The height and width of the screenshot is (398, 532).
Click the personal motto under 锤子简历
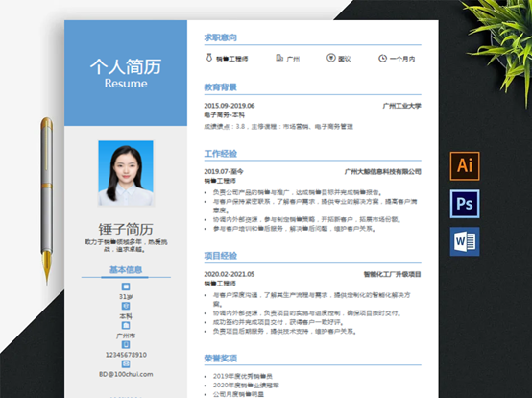click(126, 245)
